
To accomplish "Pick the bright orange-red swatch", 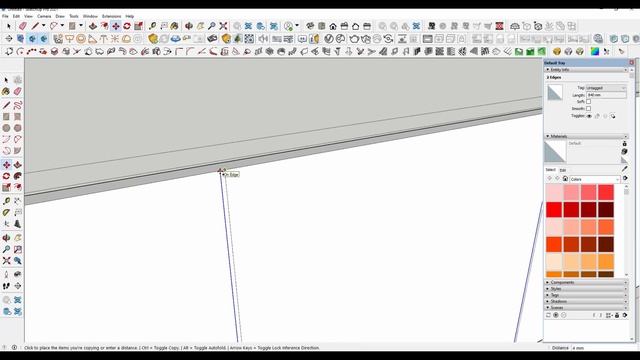I will [x=554, y=244].
